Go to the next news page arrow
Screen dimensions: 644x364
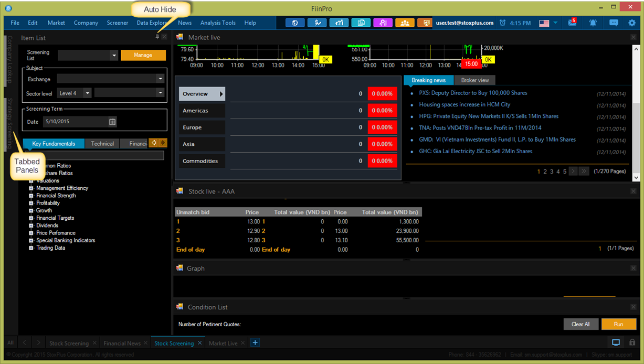(x=573, y=171)
